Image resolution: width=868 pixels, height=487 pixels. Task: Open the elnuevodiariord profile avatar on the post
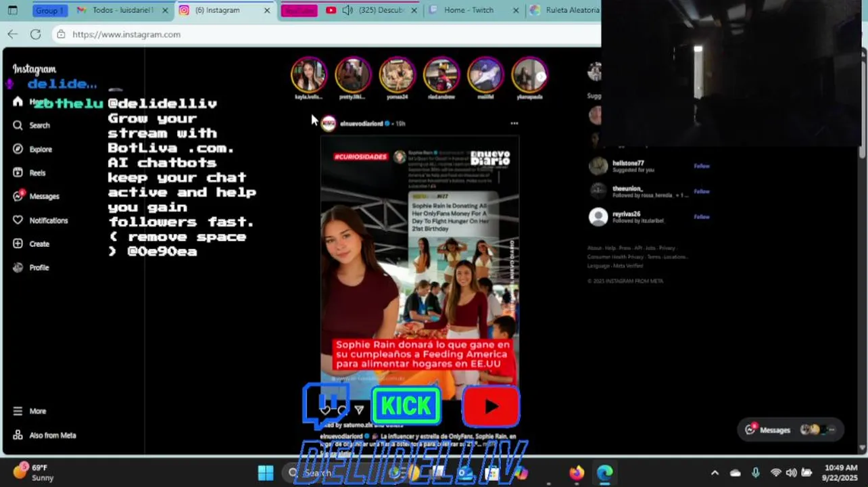pyautogui.click(x=329, y=123)
